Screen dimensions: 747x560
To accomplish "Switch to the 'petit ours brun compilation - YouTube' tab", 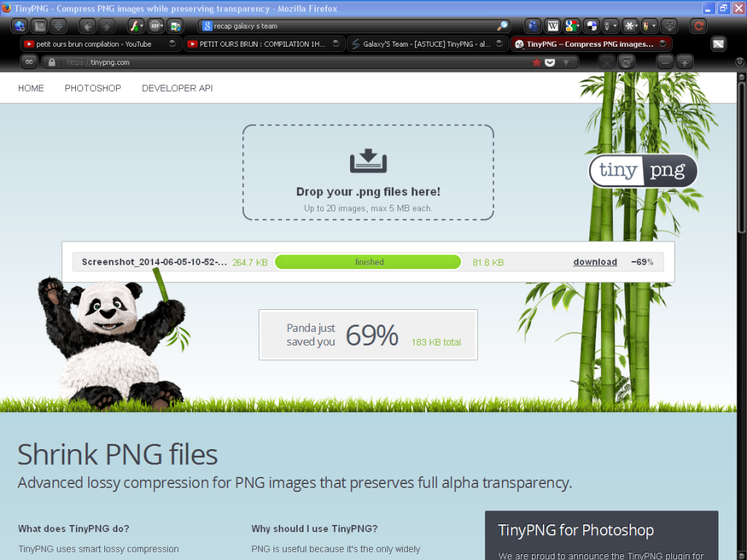I will [x=100, y=44].
